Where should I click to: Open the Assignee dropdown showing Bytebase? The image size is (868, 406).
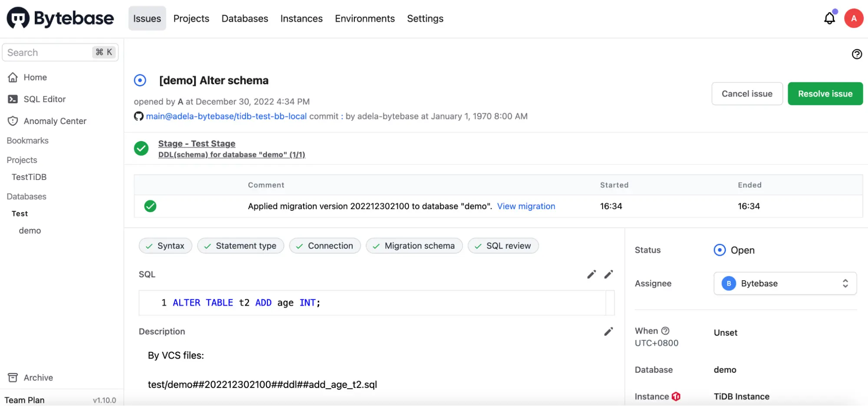[x=785, y=283]
